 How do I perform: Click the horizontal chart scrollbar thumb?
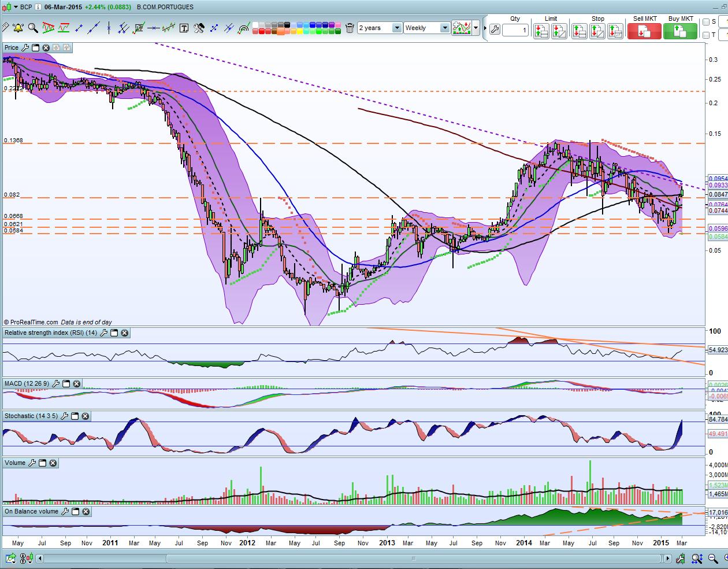414,559
